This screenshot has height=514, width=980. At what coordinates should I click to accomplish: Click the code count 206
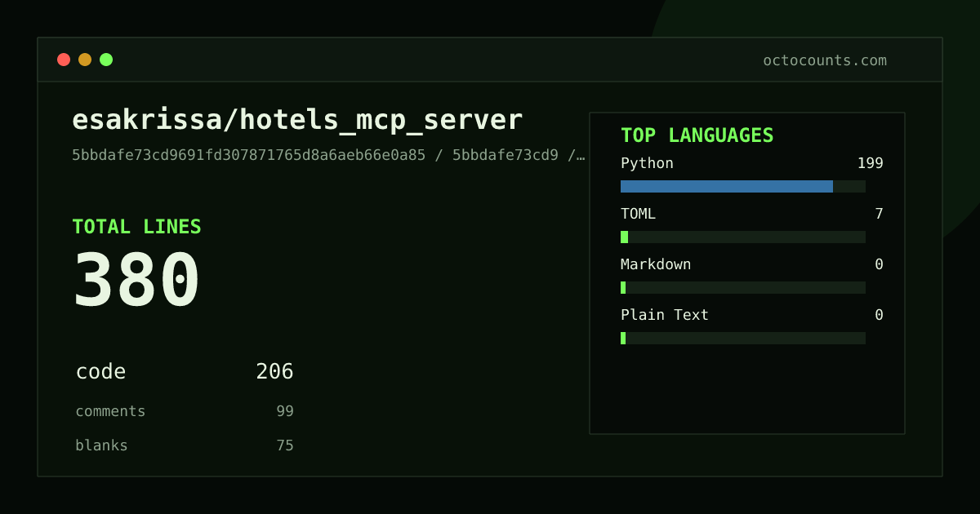point(274,372)
